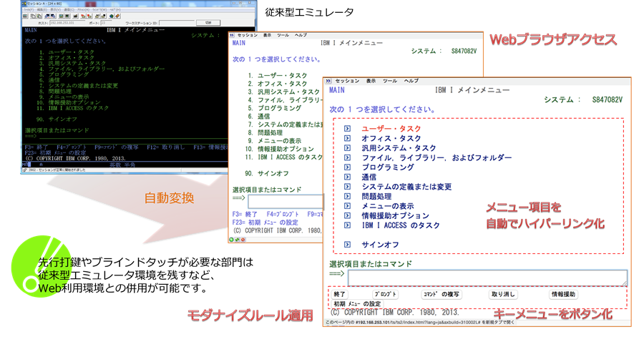
Task: Click '8. 問題処理' text in middle window
Action: 265,132
